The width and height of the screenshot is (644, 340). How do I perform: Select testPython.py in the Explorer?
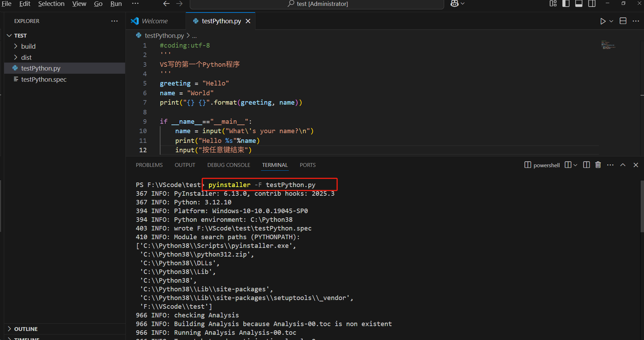click(65, 68)
